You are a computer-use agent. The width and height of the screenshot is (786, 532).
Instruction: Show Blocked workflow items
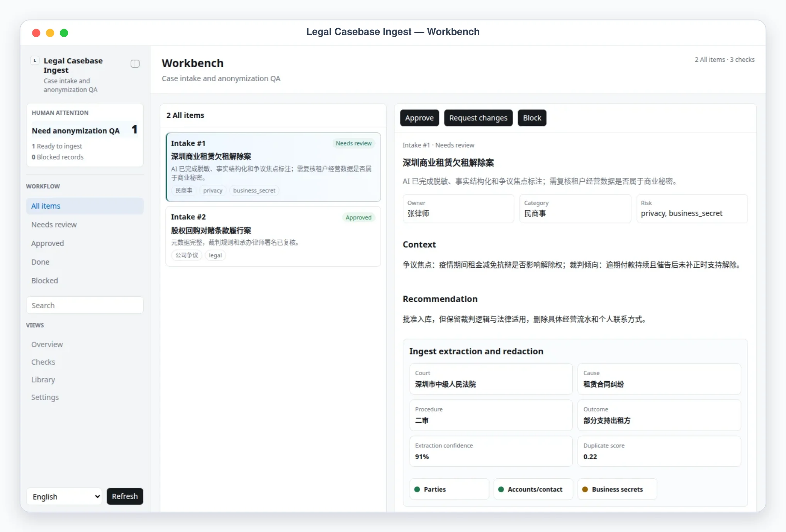85,280
